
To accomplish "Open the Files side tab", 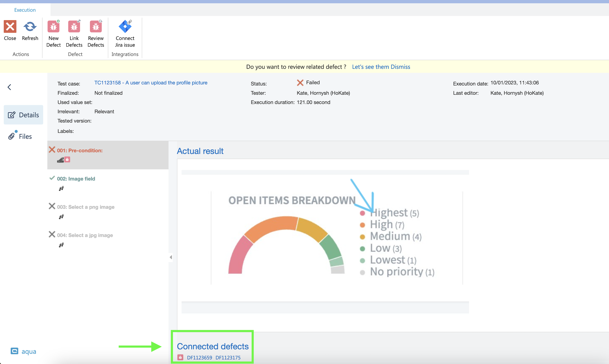I will click(x=20, y=136).
